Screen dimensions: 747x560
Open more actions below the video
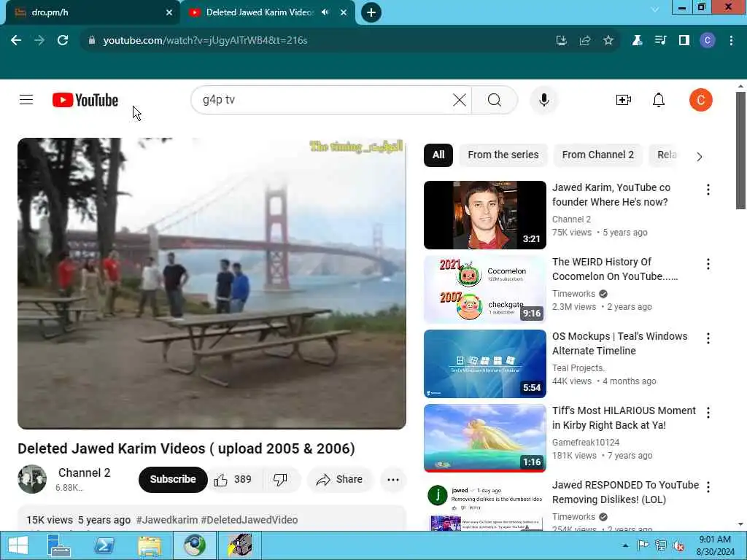pyautogui.click(x=393, y=480)
